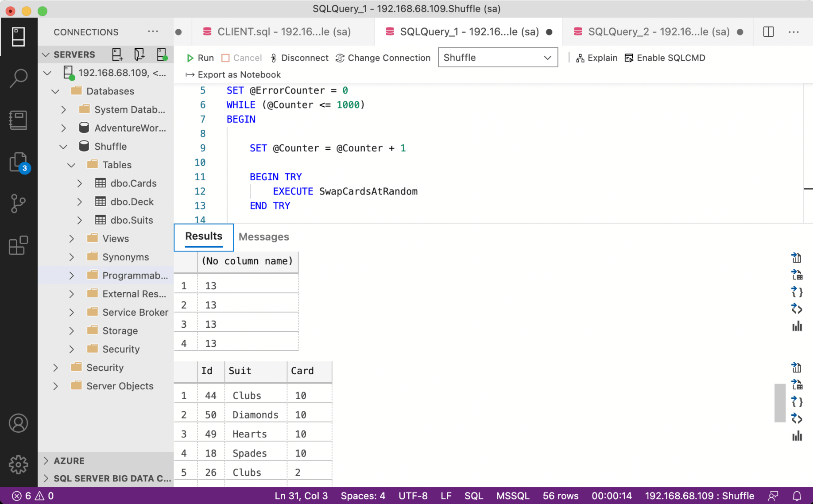
Task: Switch to the Messages tab
Action: pos(263,237)
